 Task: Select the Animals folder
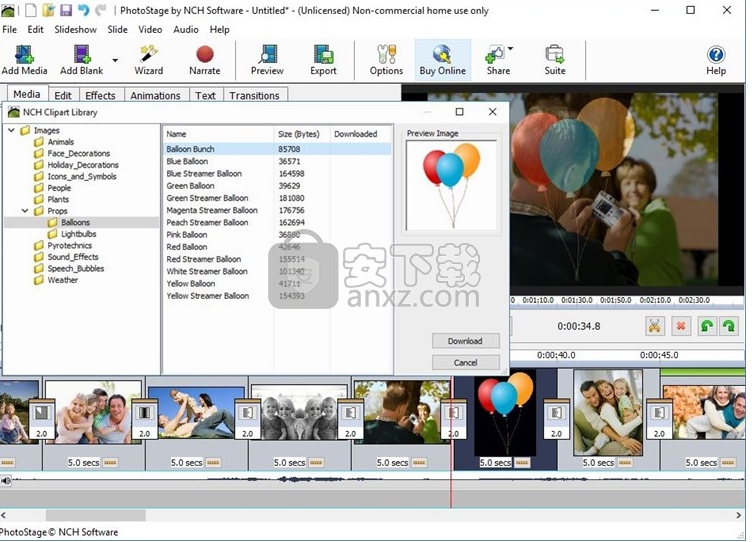point(60,142)
